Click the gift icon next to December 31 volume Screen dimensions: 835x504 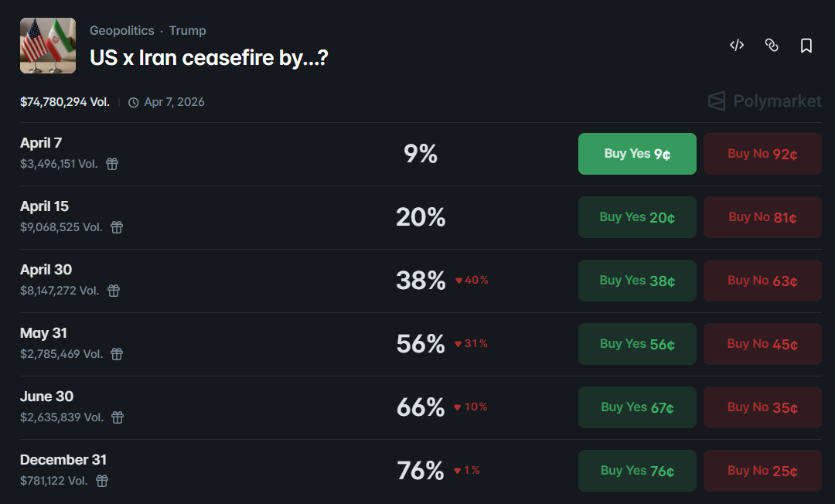point(101,481)
